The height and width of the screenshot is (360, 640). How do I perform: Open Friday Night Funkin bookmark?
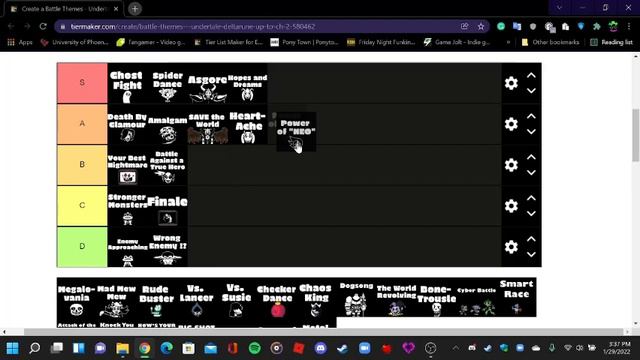click(x=381, y=42)
